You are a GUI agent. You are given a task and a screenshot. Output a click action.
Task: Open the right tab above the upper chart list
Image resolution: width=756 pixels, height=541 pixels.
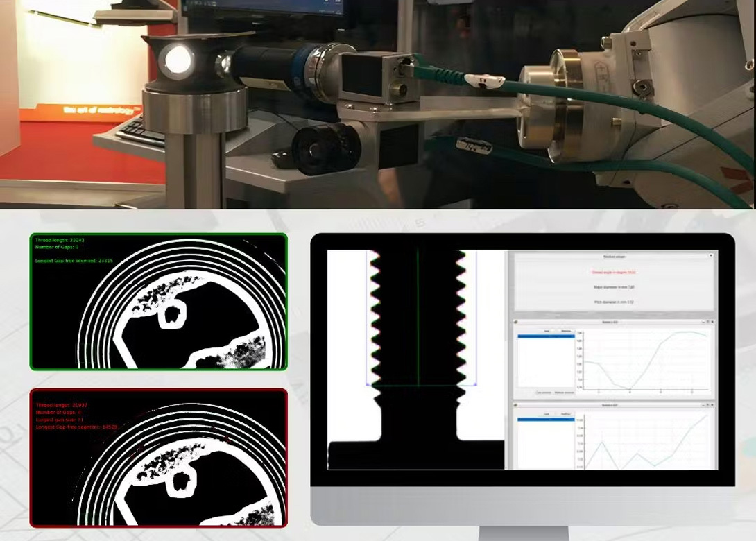tap(566, 332)
